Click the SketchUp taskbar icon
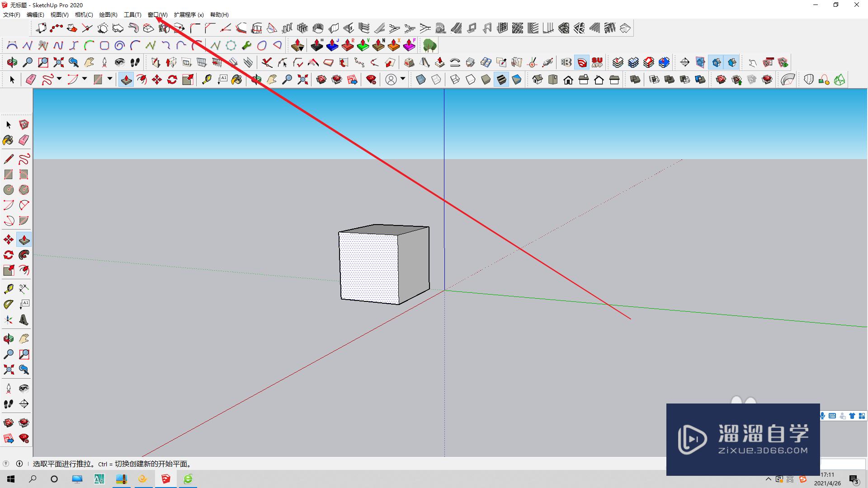This screenshot has height=488, width=868. pyautogui.click(x=166, y=479)
